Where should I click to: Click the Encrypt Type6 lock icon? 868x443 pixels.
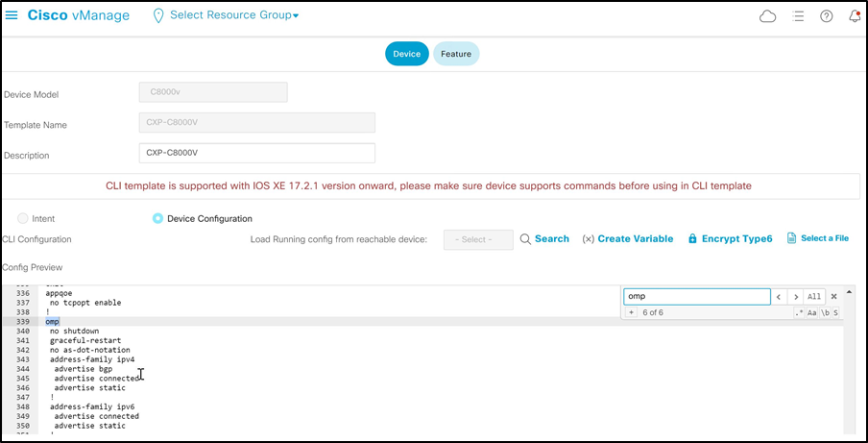coord(692,238)
